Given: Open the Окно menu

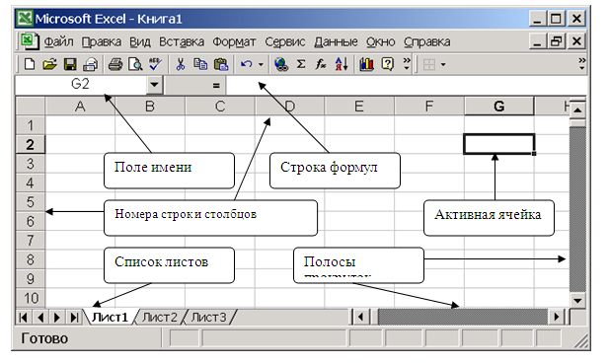Looking at the screenshot, I should point(381,41).
